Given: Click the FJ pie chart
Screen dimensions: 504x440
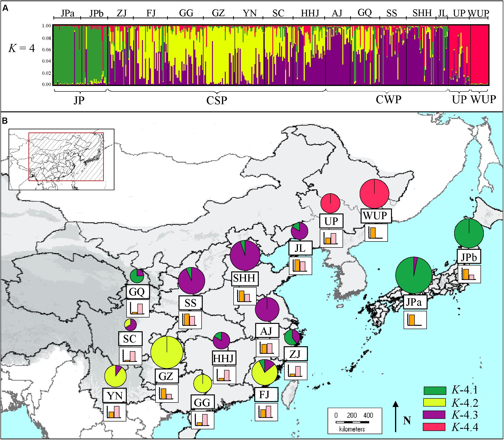Looking at the screenshot, I should pyautogui.click(x=265, y=372).
